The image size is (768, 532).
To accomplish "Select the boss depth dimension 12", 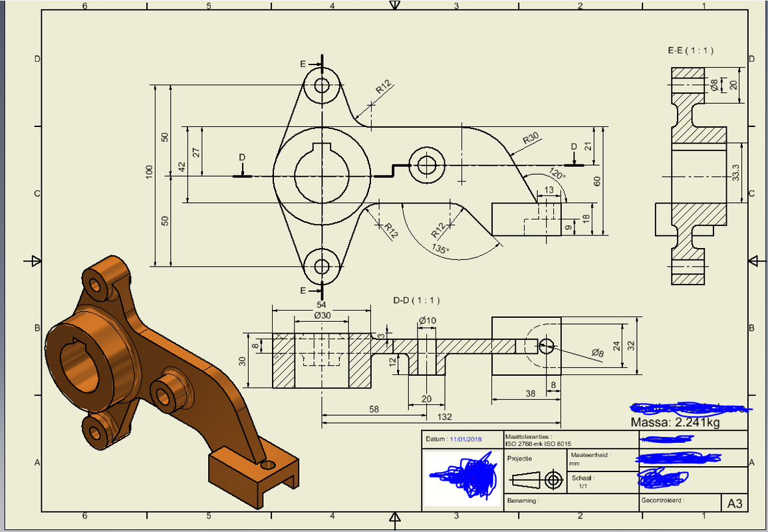I will pyautogui.click(x=392, y=362).
